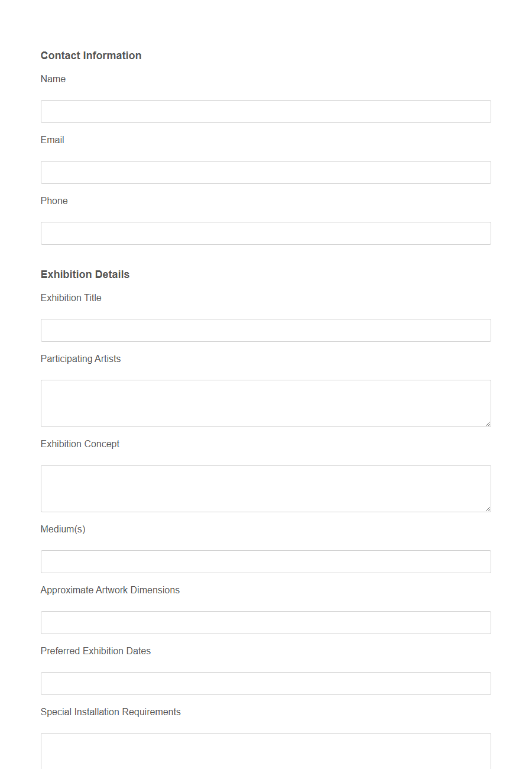
Task: Click the Contact Information section heading
Action: (91, 55)
